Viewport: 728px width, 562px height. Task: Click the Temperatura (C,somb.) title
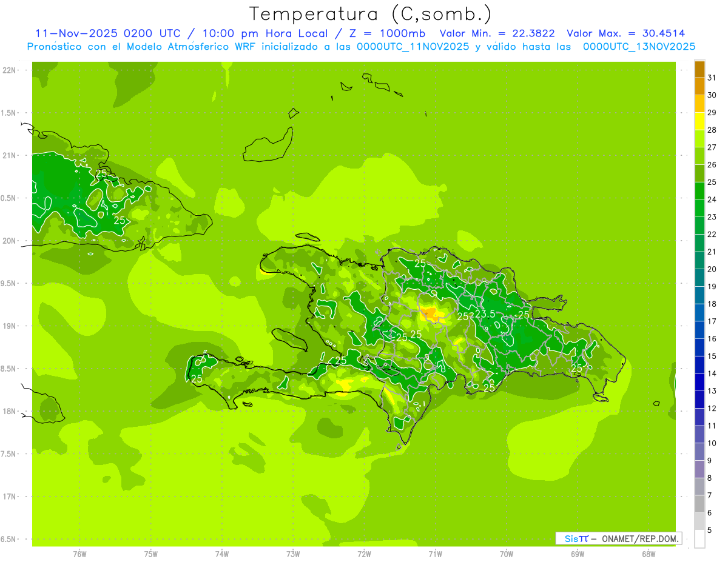[x=370, y=14]
